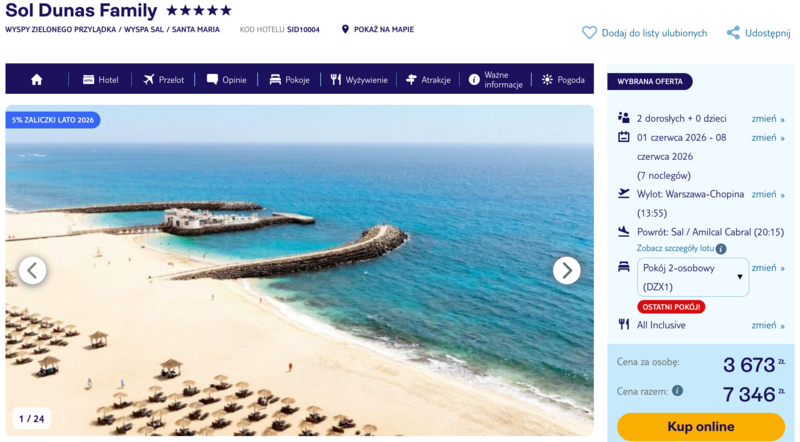
Task: Click the Kup online button
Action: tap(701, 427)
